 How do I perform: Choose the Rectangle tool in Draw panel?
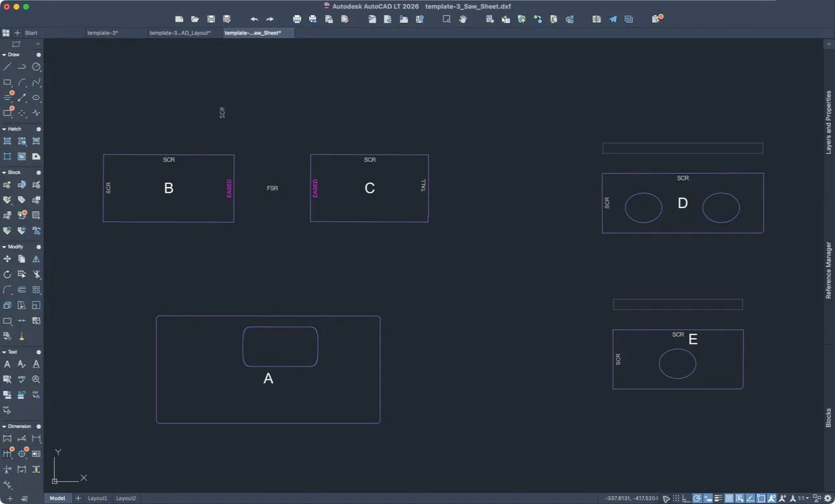(x=7, y=83)
